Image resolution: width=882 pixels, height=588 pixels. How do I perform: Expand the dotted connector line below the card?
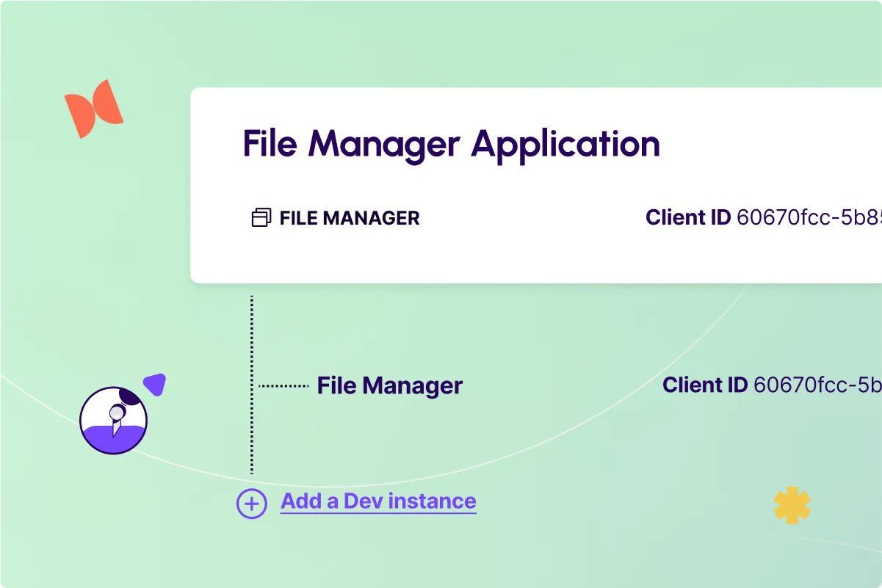point(252,330)
